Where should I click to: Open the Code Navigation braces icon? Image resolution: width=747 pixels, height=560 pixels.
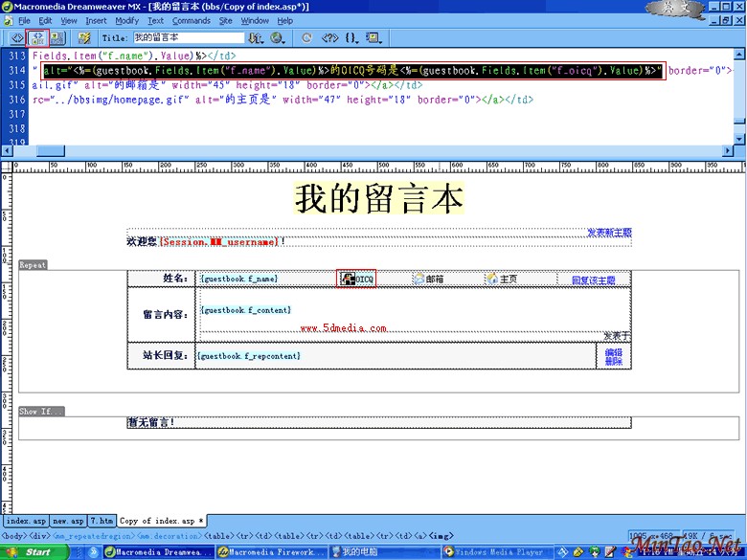(351, 37)
